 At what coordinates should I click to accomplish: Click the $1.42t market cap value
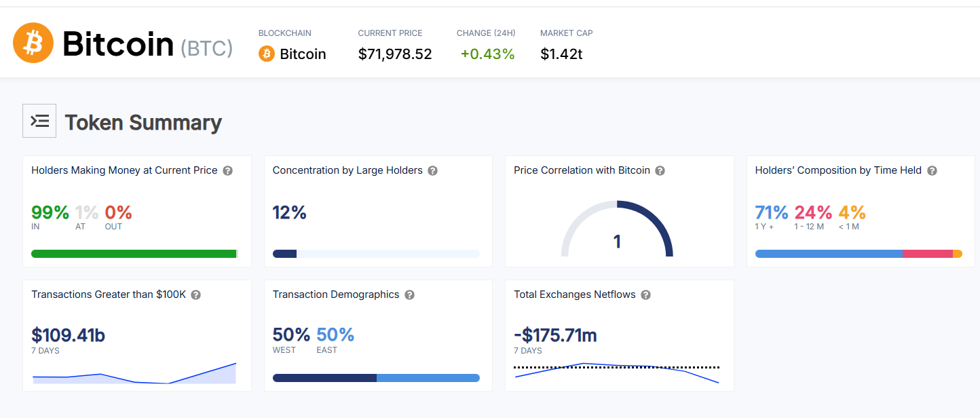tap(561, 54)
